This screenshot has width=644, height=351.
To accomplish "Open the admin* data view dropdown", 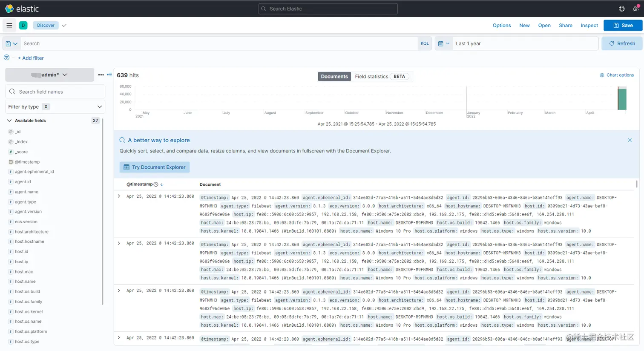I will pos(49,75).
